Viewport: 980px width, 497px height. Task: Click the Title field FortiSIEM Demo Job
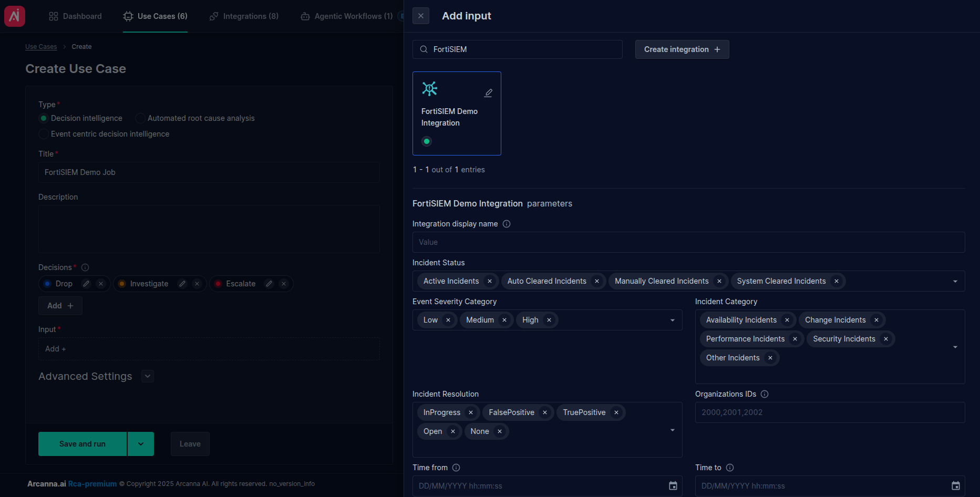click(209, 172)
